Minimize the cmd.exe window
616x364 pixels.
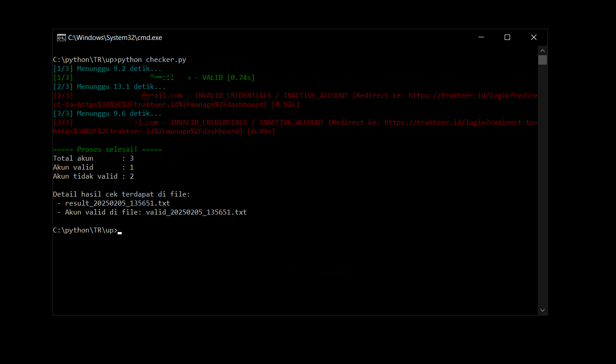[481, 38]
